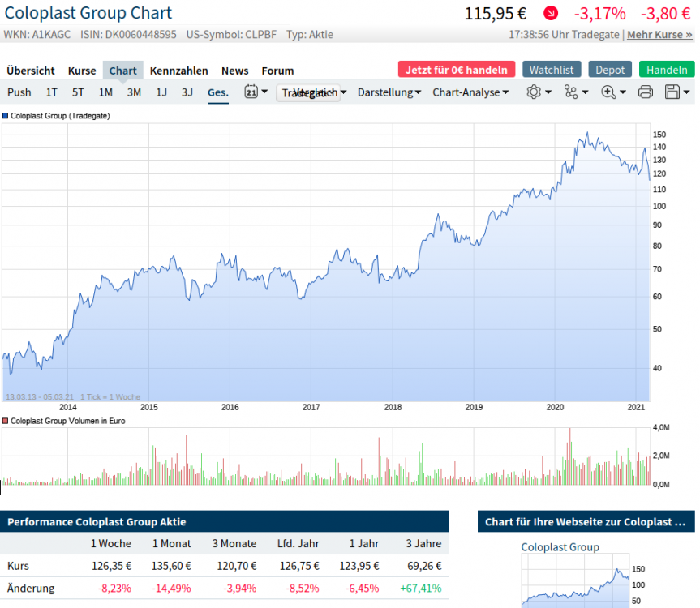700x608 pixels.
Task: Click the Lfd. Jahr change -8,52%
Action: 303,589
